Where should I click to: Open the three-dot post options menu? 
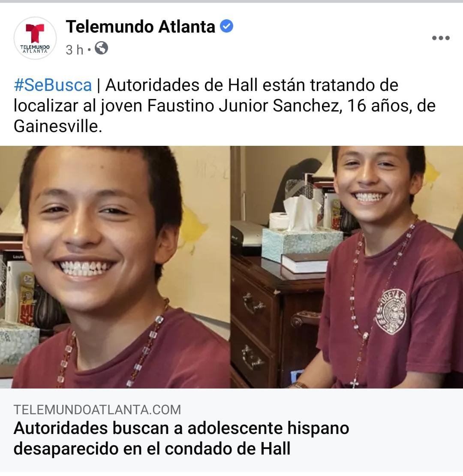coord(441,38)
